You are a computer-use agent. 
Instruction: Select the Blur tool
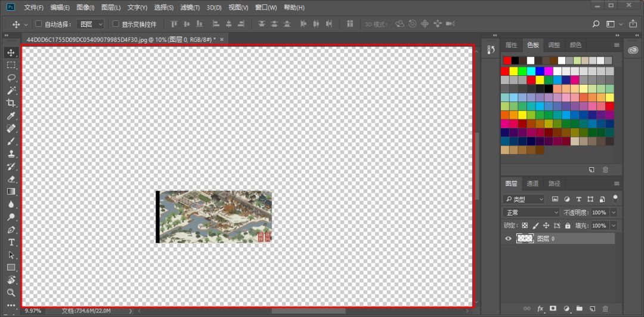(x=11, y=204)
